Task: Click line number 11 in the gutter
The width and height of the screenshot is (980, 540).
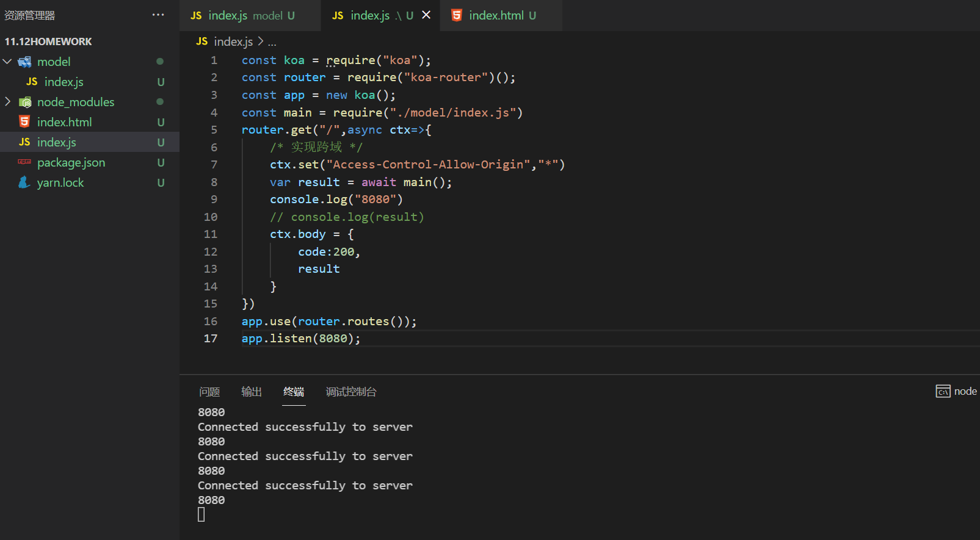Action: 211,234
